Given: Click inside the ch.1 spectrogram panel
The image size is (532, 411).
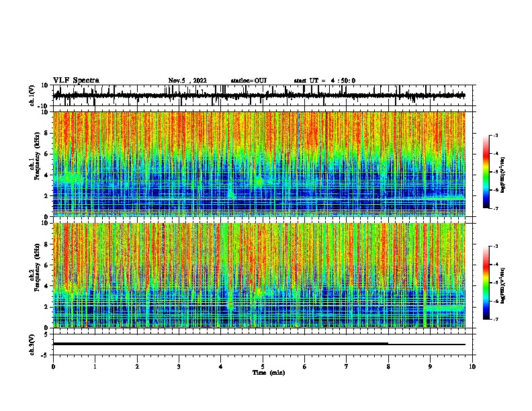Looking at the screenshot, I should [259, 164].
